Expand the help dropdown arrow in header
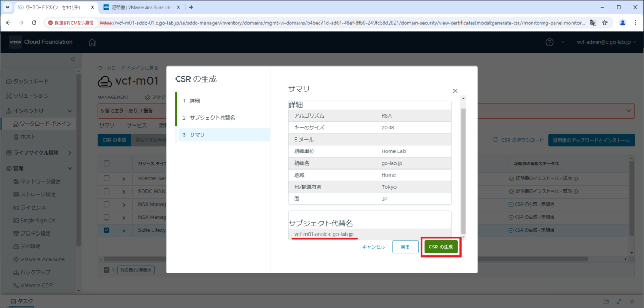The height and width of the screenshot is (308, 644). coord(562,42)
